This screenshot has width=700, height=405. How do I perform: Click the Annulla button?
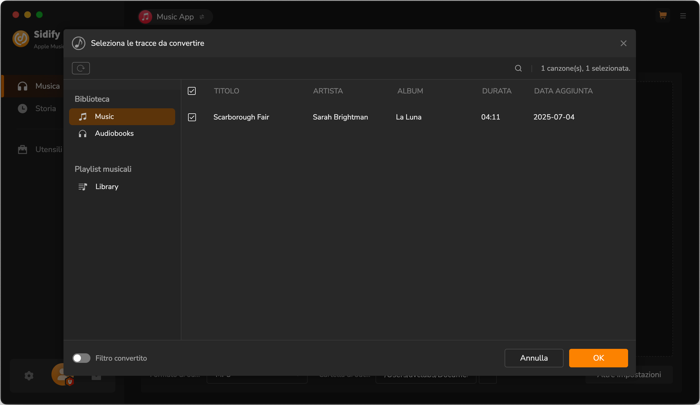point(533,358)
